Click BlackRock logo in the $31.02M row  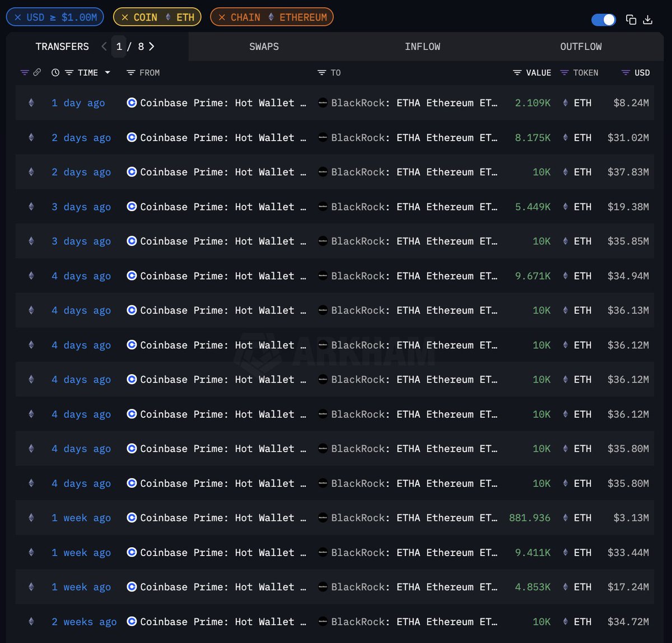(x=323, y=138)
